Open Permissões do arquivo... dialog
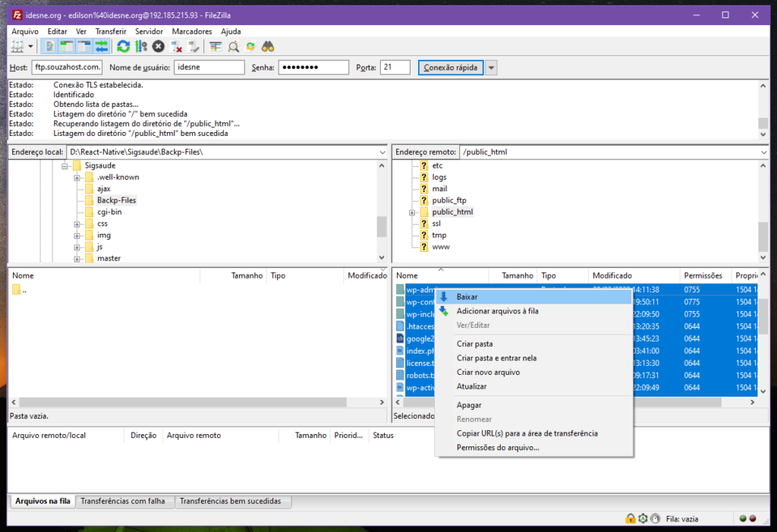This screenshot has width=777, height=532. [533, 448]
